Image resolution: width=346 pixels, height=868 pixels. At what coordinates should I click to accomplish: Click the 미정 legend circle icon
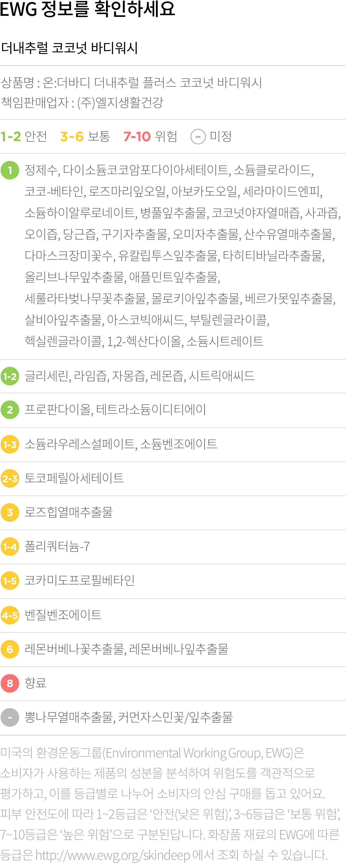pyautogui.click(x=198, y=137)
